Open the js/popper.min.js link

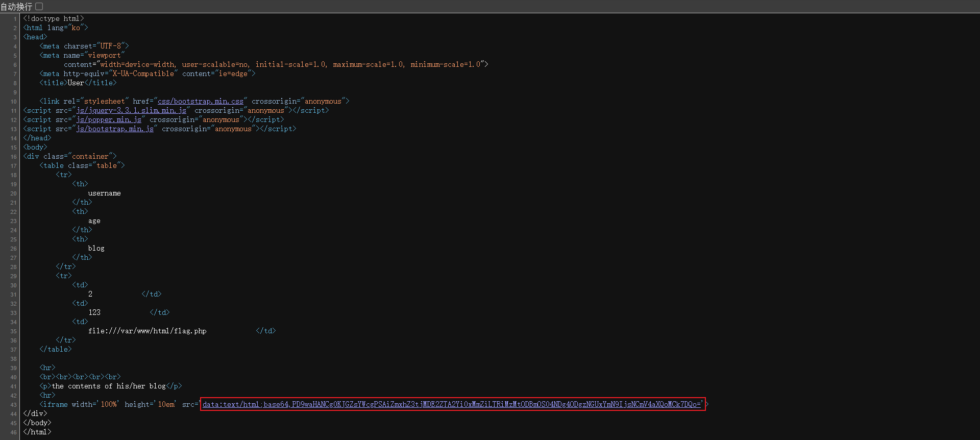click(x=109, y=120)
